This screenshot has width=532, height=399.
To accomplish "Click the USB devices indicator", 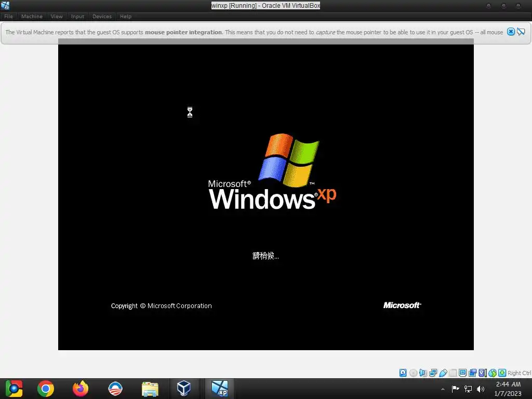I will pyautogui.click(x=443, y=373).
